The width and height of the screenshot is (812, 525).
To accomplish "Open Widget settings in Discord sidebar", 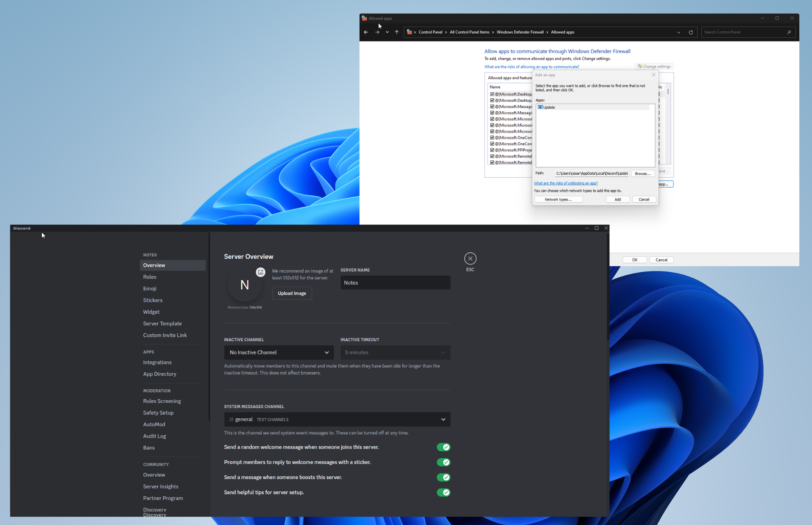I will [x=173, y=312].
